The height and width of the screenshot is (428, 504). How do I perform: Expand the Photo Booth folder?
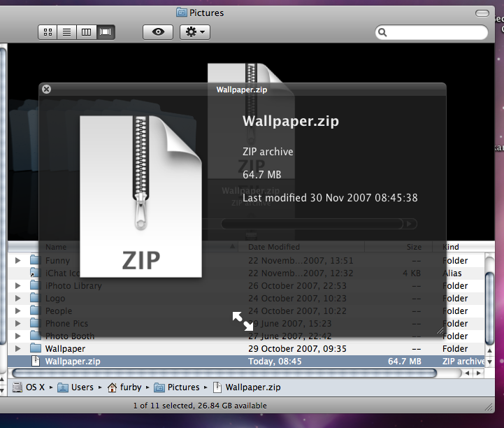pyautogui.click(x=18, y=336)
